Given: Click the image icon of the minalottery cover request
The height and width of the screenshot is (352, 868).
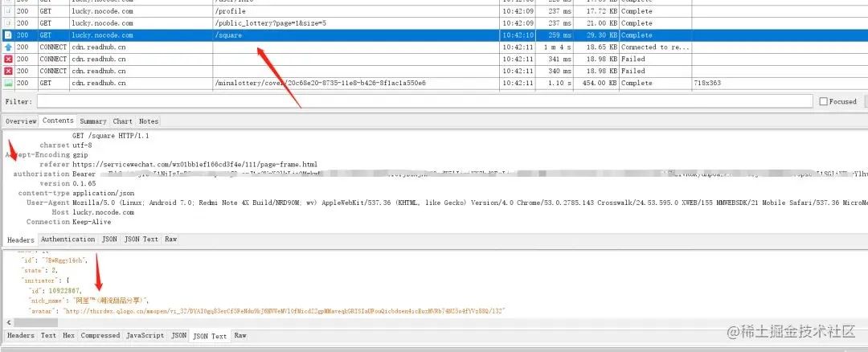Looking at the screenshot, I should pyautogui.click(x=8, y=83).
